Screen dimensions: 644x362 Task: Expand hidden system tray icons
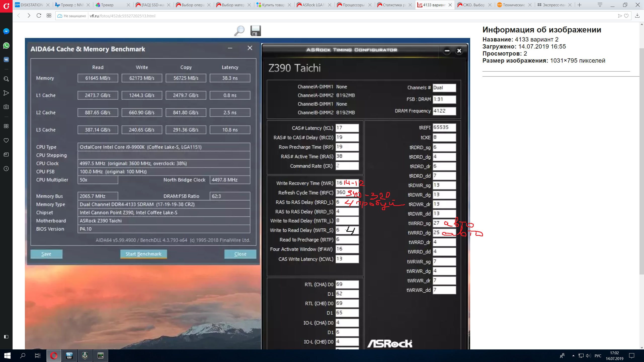[573, 355]
